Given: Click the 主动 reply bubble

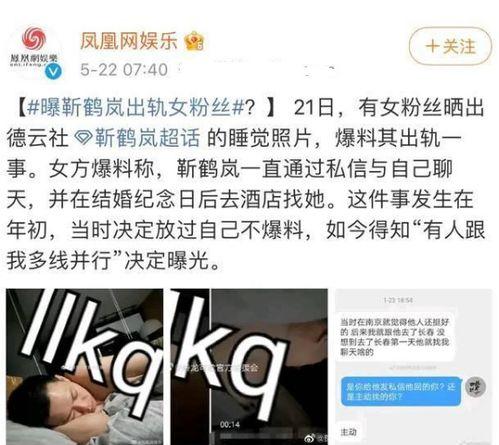Looking at the screenshot, I should pyautogui.click(x=349, y=432).
